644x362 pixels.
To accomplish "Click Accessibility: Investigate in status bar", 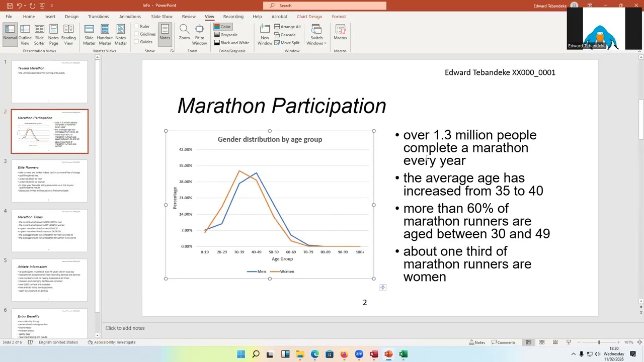I will [112, 342].
